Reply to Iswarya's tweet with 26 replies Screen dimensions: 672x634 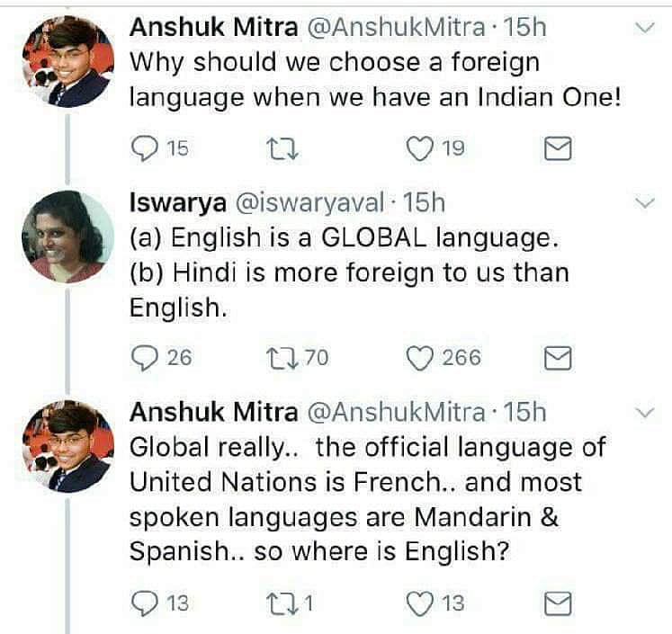click(x=144, y=358)
